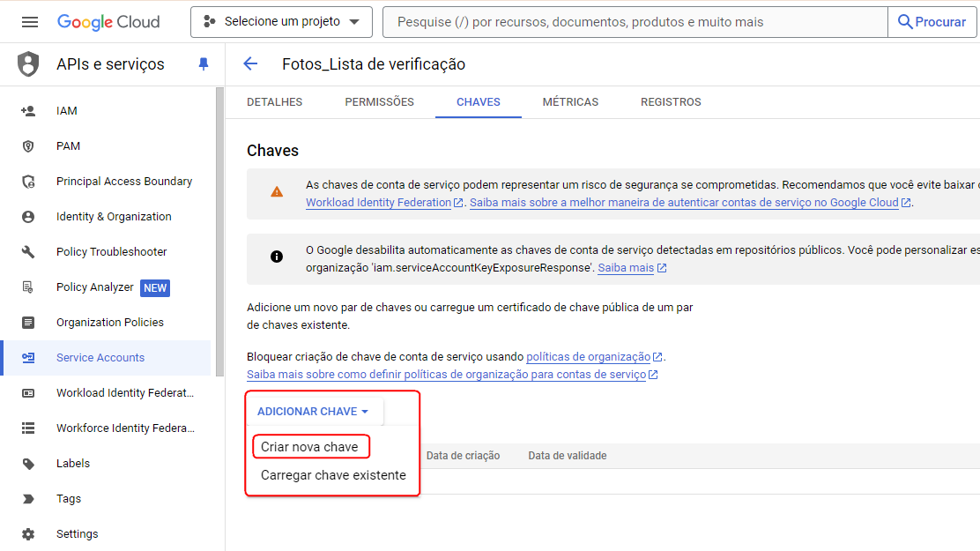Image resolution: width=980 pixels, height=551 pixels.
Task: Click the Google Cloud logo
Action: 108,22
